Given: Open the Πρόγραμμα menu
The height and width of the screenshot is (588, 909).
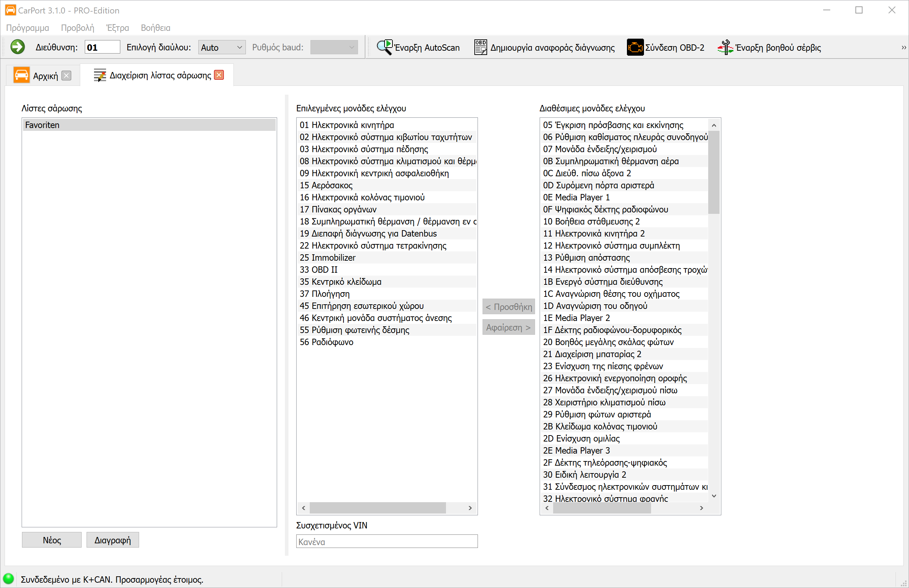Looking at the screenshot, I should (x=28, y=28).
